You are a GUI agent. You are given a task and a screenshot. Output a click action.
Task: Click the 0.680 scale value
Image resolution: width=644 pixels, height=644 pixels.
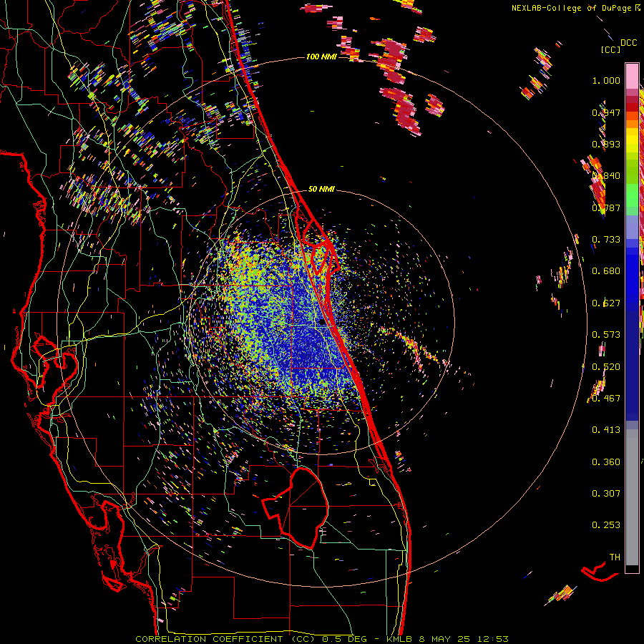[x=606, y=271]
